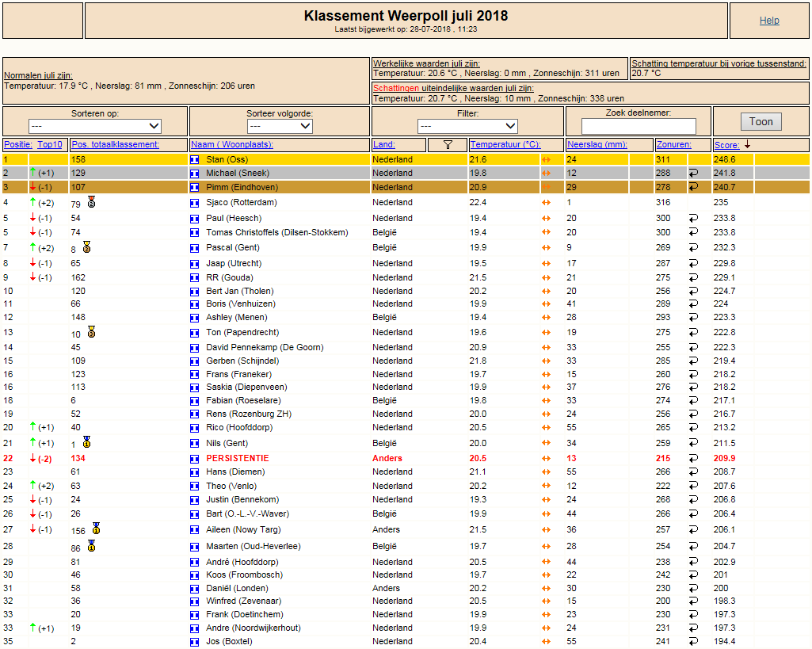
Task: Click the name 'Gerben (Schijndel)'
Action: pos(242,361)
